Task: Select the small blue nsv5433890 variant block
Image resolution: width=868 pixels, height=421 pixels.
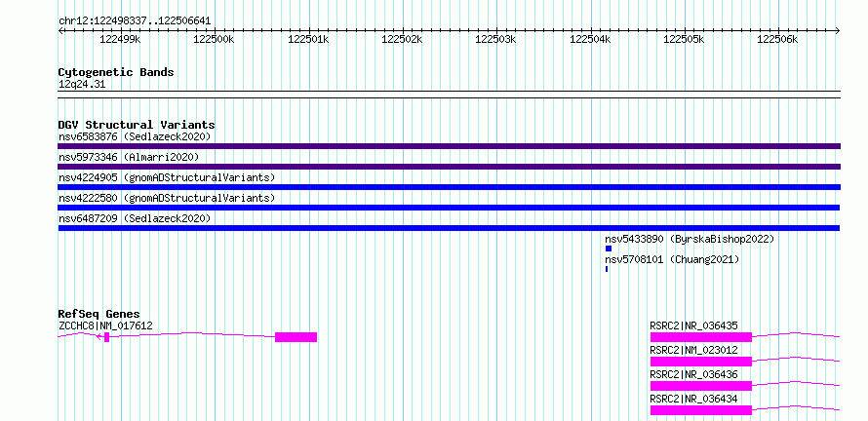Action: click(609, 249)
